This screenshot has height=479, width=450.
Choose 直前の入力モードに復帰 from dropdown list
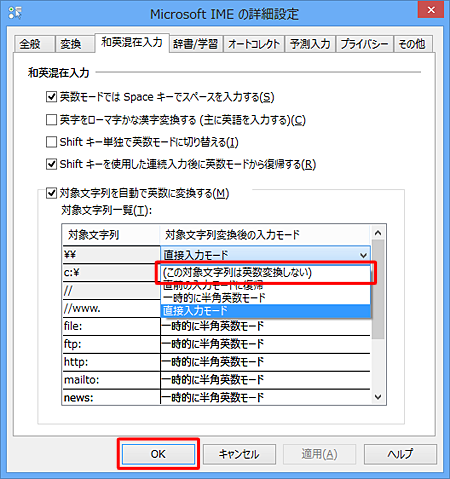(266, 286)
